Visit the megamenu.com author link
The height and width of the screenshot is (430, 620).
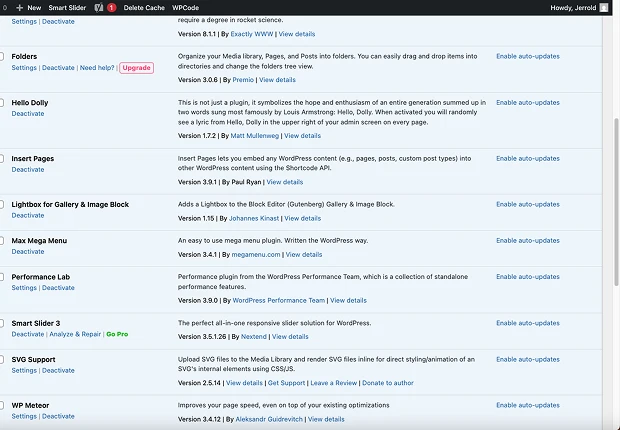click(256, 254)
